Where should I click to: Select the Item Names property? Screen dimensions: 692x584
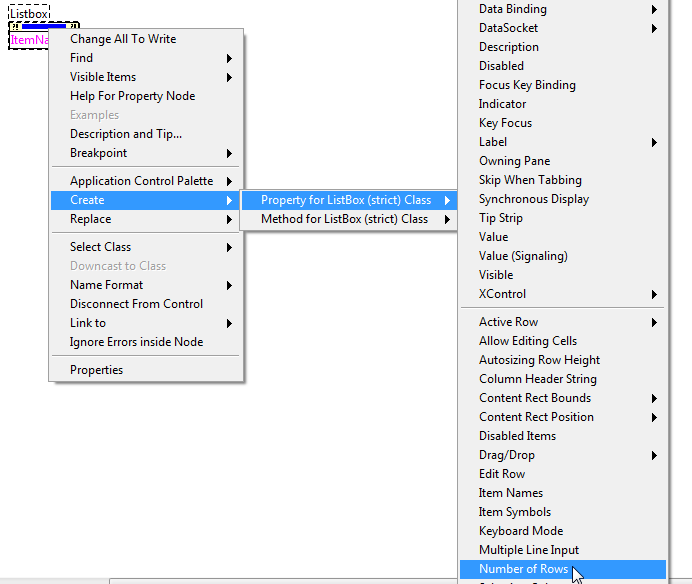pos(563,493)
